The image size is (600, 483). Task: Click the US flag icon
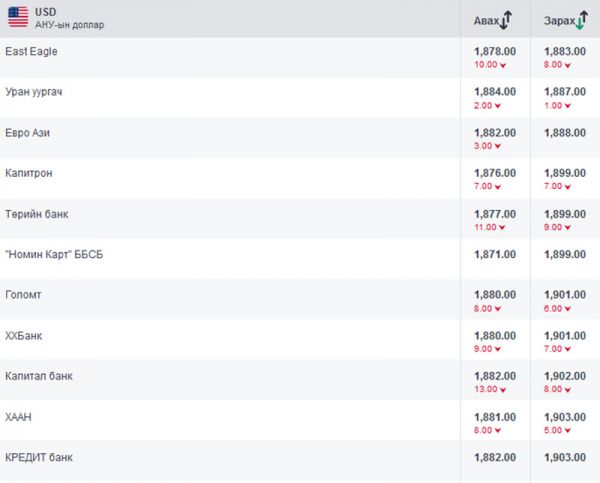coord(17,17)
